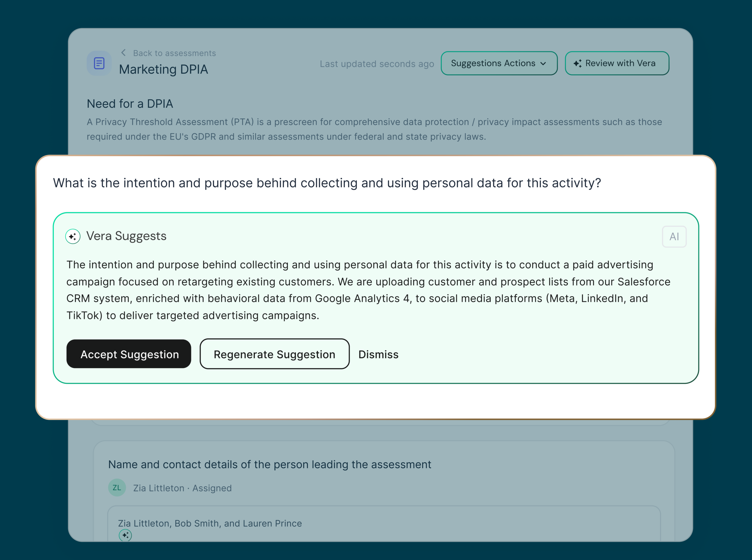The width and height of the screenshot is (752, 560).
Task: Click the Vera suggested answer paragraph
Action: [x=368, y=290]
